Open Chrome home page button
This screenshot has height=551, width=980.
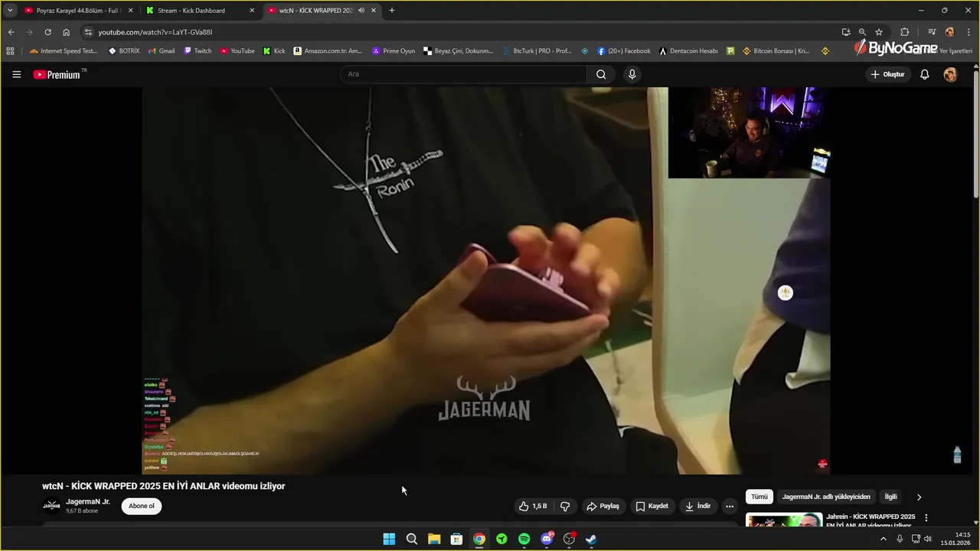click(66, 32)
